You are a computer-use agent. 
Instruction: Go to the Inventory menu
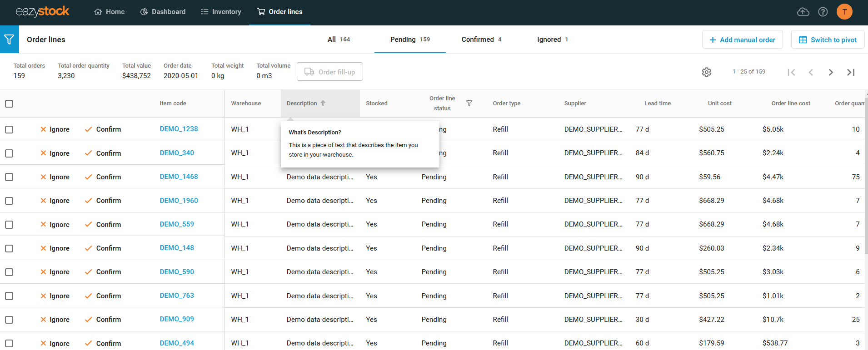[221, 12]
